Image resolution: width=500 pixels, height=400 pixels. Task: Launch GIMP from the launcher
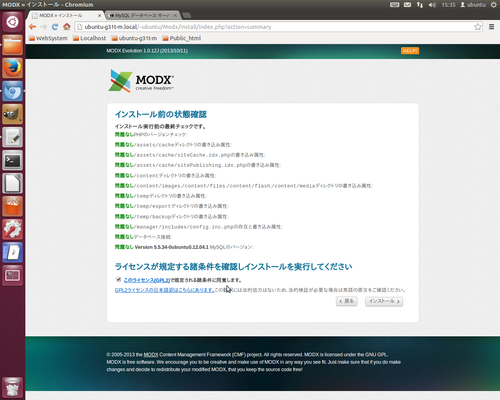point(13,114)
